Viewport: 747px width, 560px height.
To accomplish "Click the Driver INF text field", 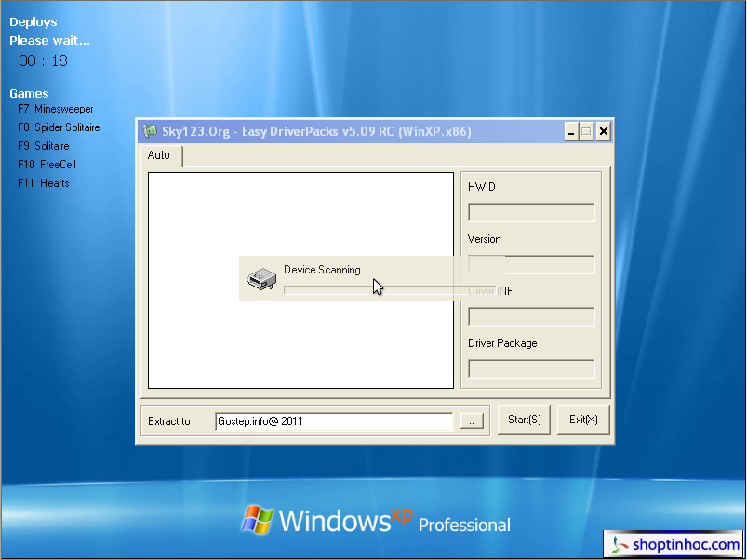I will pyautogui.click(x=531, y=316).
